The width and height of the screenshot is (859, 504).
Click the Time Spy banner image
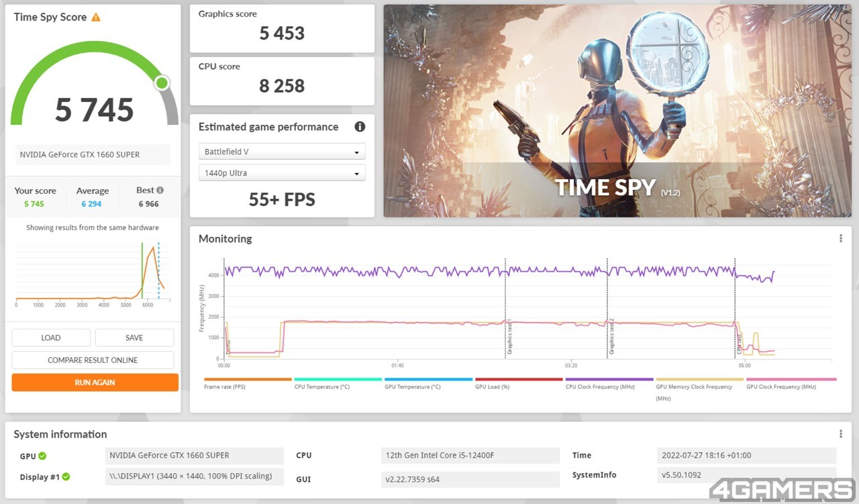(x=617, y=111)
